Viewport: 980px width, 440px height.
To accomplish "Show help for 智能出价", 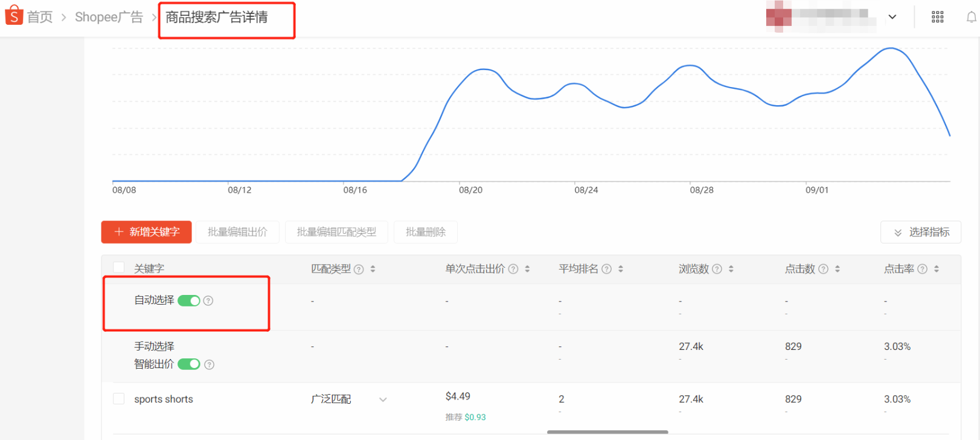I will (210, 364).
